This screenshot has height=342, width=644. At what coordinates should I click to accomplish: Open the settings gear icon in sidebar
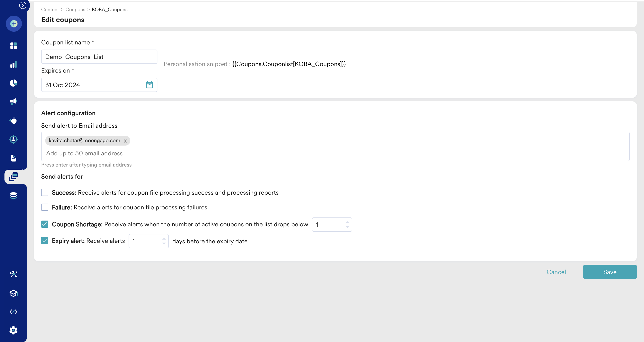[x=13, y=330]
